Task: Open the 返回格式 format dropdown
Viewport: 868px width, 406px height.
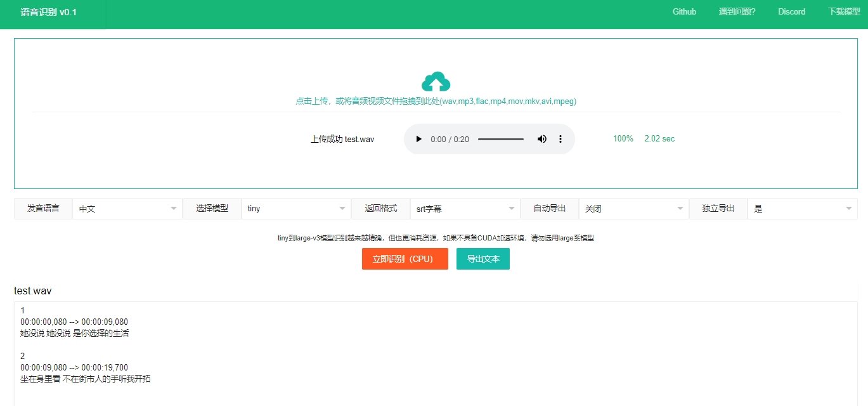Action: 465,209
